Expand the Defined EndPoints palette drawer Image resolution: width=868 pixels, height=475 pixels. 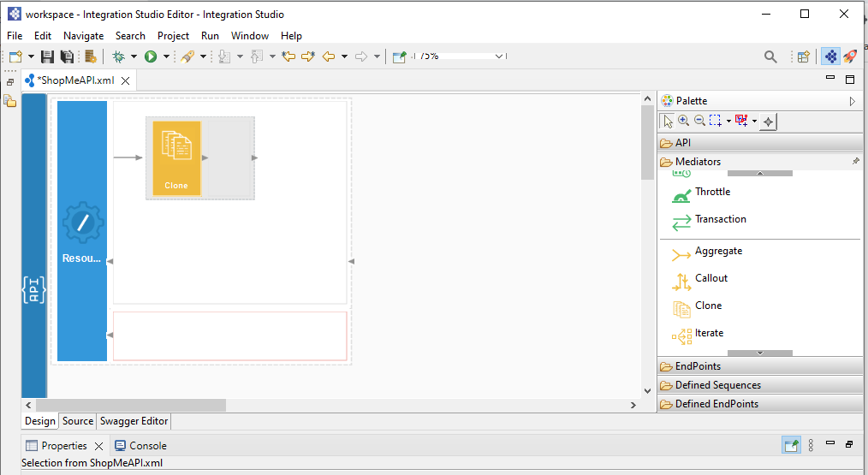(x=759, y=404)
